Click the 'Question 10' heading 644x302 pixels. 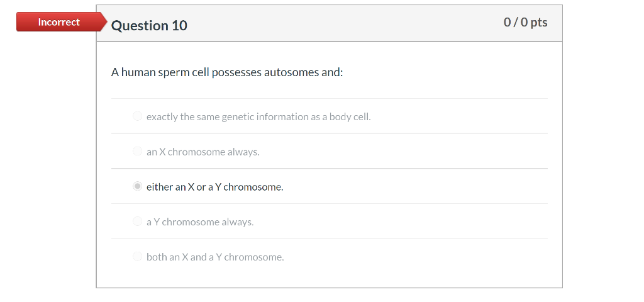(x=149, y=25)
